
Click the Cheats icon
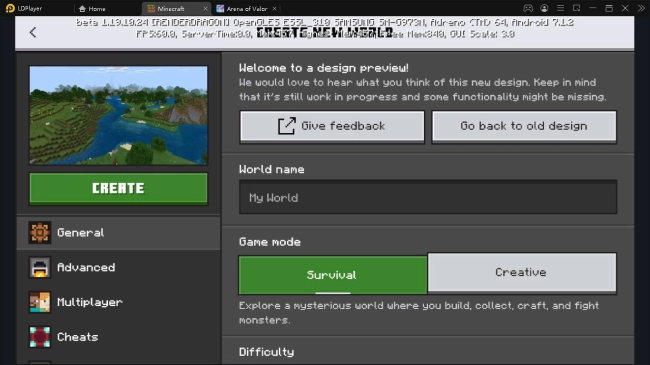click(40, 337)
